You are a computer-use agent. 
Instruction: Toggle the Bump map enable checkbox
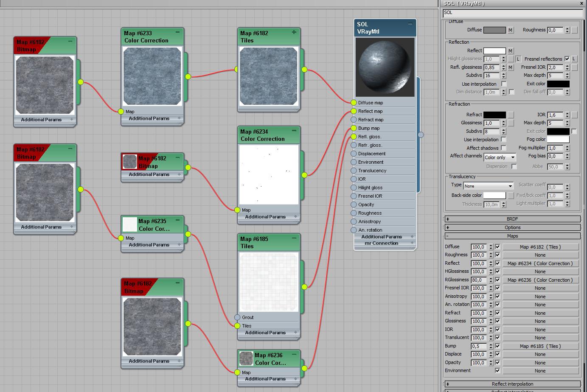497,346
